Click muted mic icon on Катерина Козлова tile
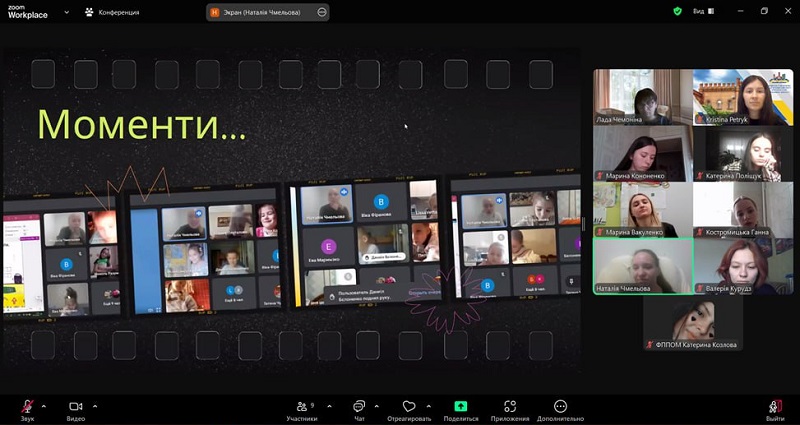This screenshot has height=425, width=800. click(x=650, y=345)
